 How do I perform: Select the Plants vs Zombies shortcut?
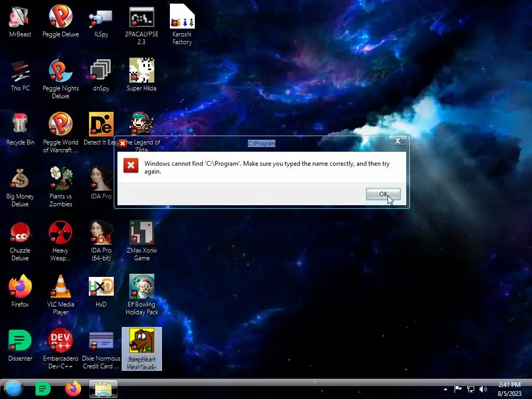[x=60, y=187]
